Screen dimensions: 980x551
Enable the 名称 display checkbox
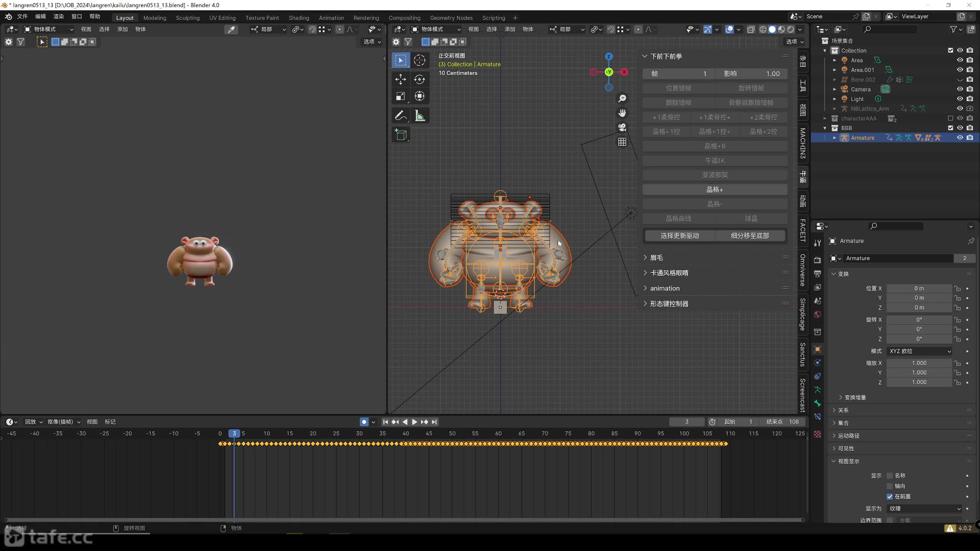[890, 476]
